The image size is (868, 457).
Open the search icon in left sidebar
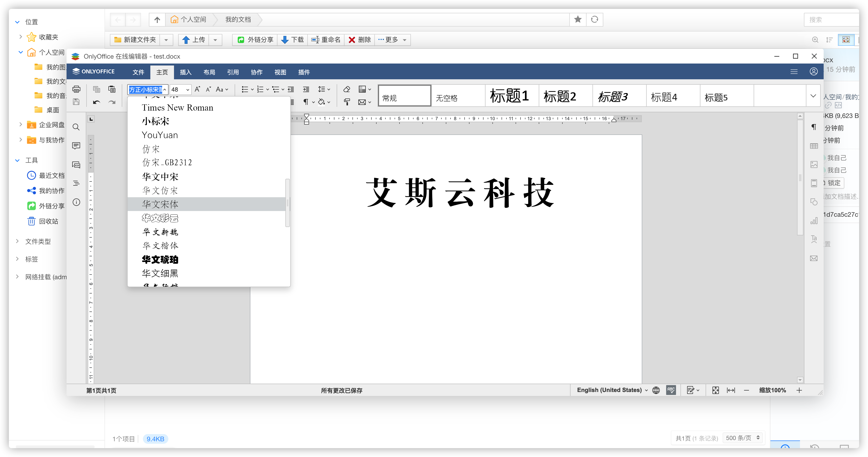[x=76, y=127]
